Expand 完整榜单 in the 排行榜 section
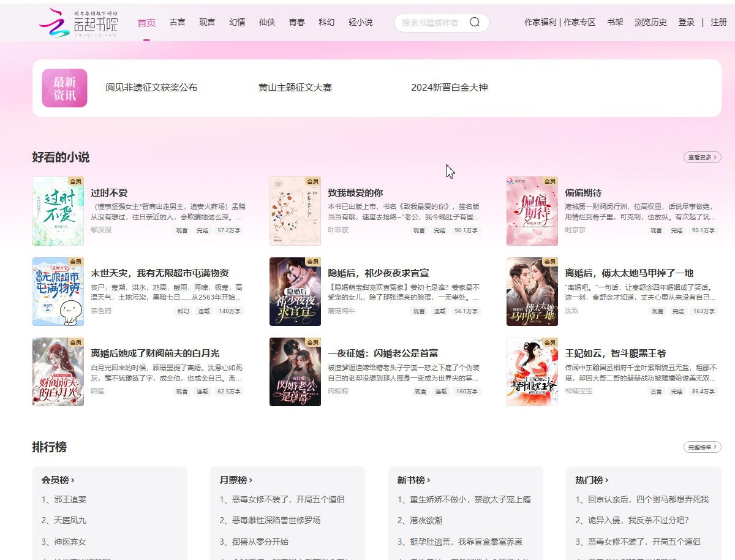735x560 pixels. (x=702, y=447)
